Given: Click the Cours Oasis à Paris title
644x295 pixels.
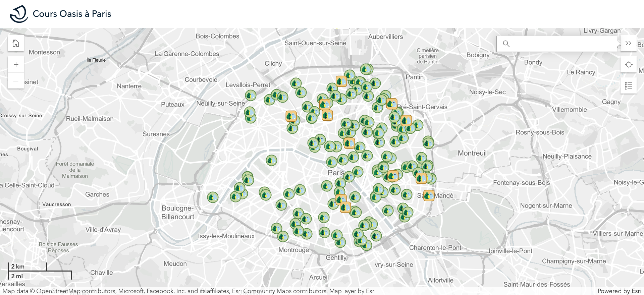Looking at the screenshot, I should (72, 14).
